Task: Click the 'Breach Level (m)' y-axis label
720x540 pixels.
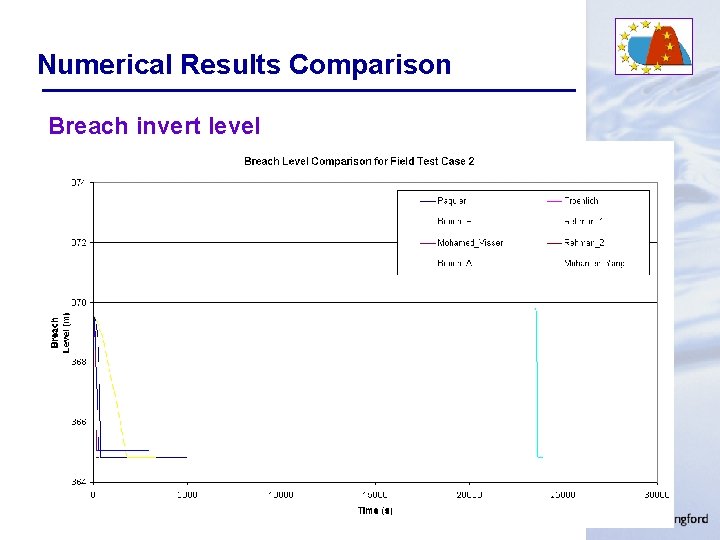Action: [x=60, y=332]
